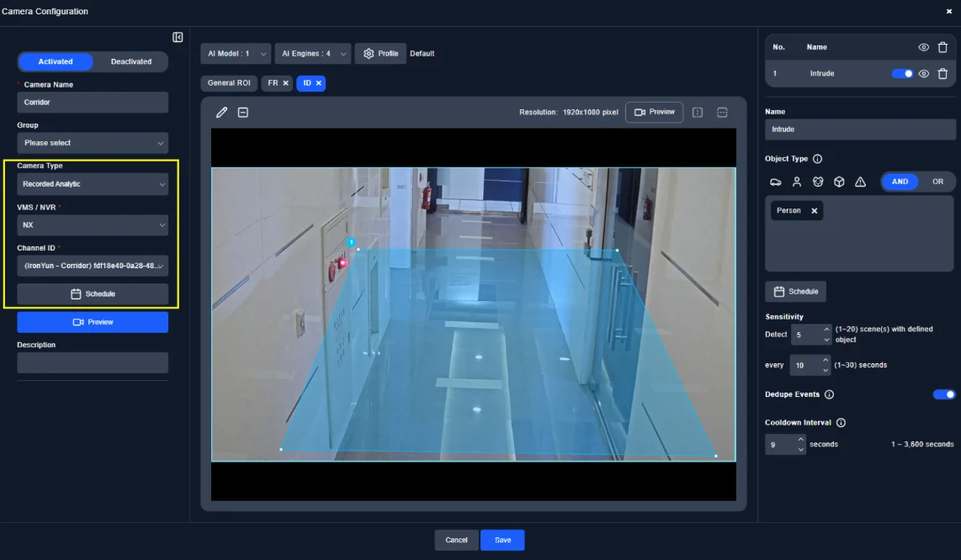This screenshot has width=961, height=560.
Task: Select the pencil draw ROI tool
Action: [222, 112]
